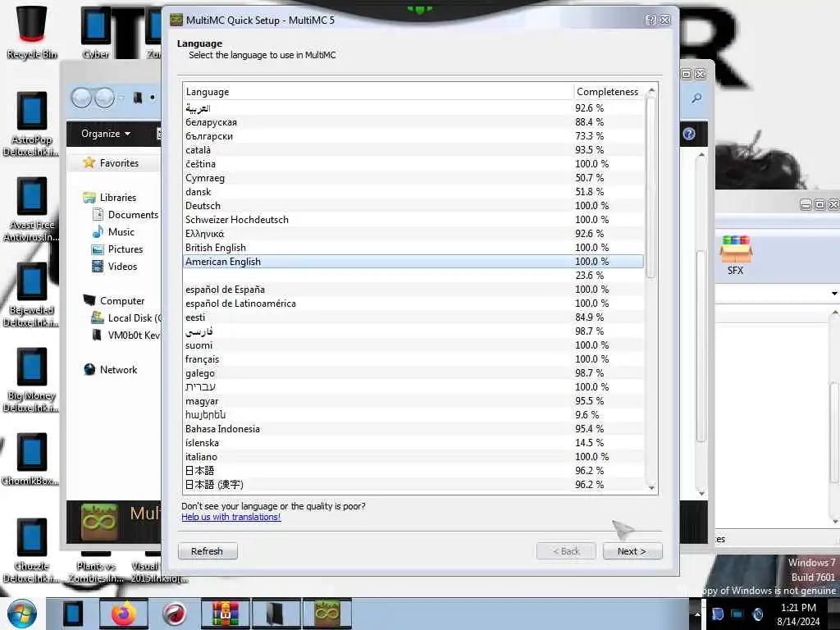
Task: Open the Recycle Bin desktop icon
Action: pos(31,32)
